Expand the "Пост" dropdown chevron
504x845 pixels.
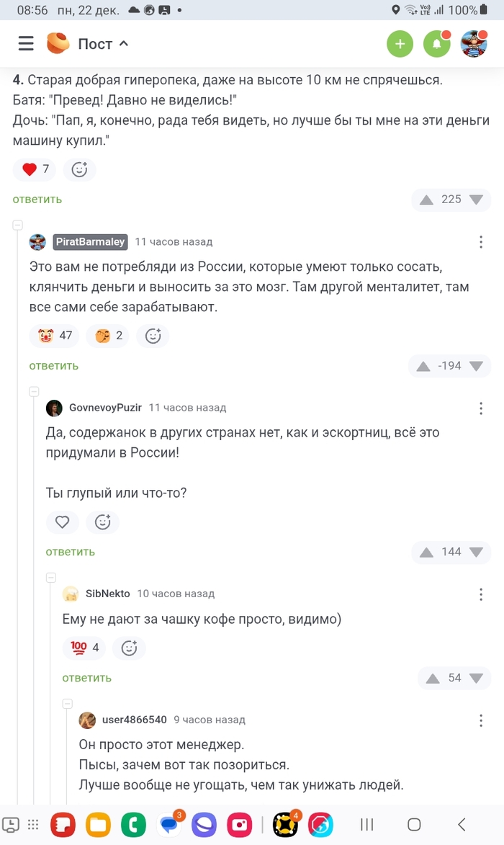123,44
